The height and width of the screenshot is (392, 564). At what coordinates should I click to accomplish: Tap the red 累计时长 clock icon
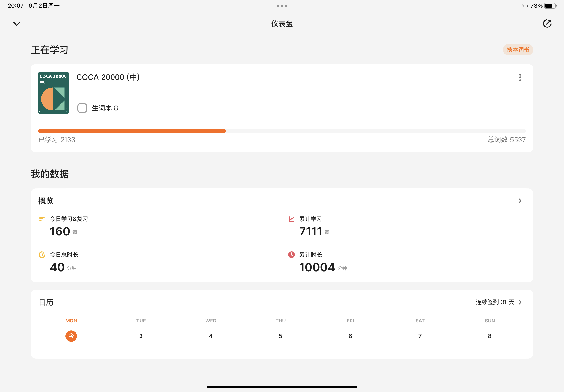tap(292, 255)
